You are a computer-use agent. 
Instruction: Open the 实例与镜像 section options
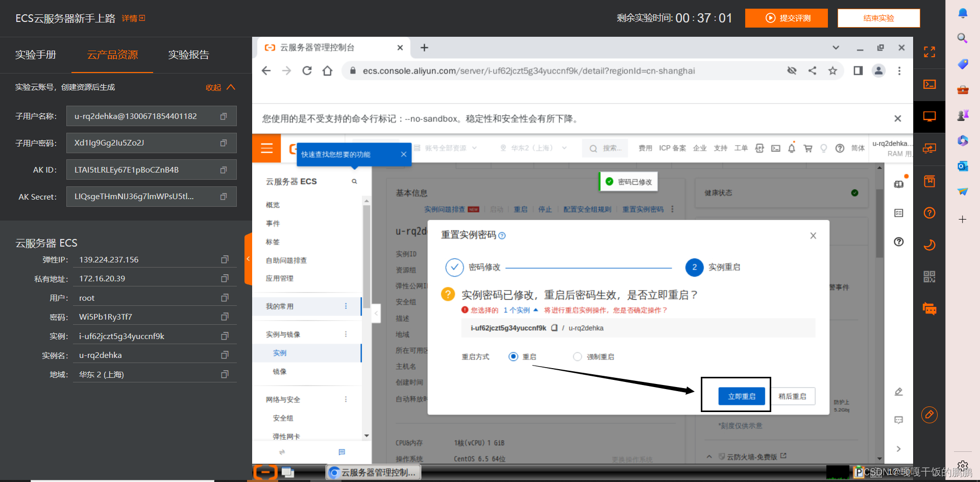point(346,334)
